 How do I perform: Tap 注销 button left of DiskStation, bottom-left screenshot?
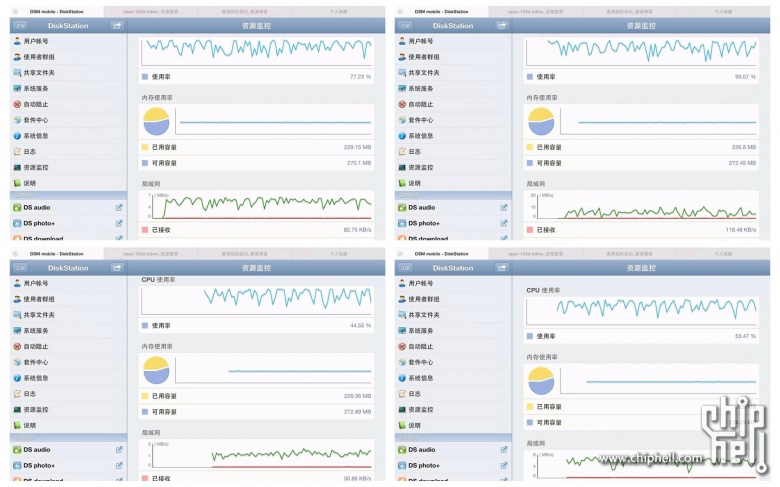[x=21, y=268]
